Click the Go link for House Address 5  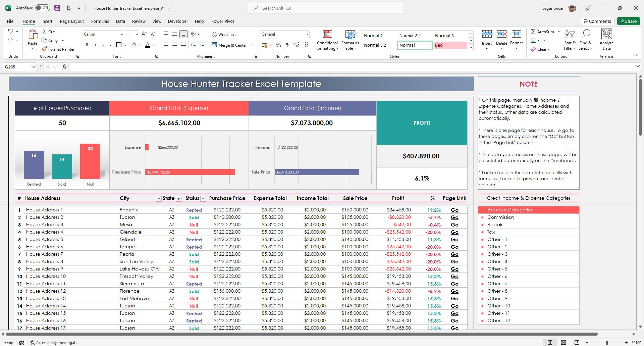click(x=454, y=239)
